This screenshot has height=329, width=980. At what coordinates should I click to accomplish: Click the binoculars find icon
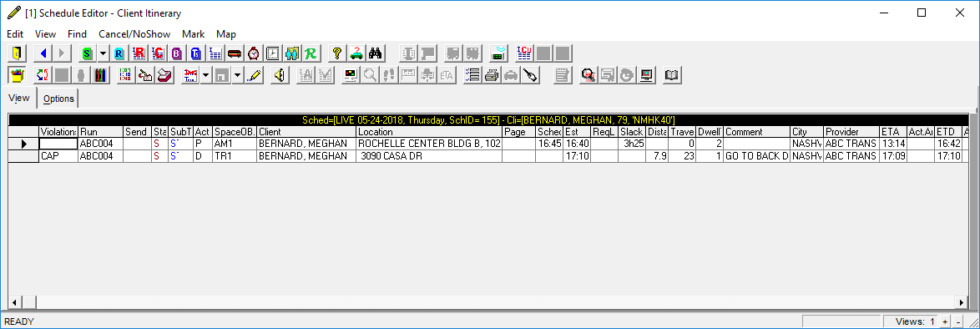pyautogui.click(x=376, y=53)
